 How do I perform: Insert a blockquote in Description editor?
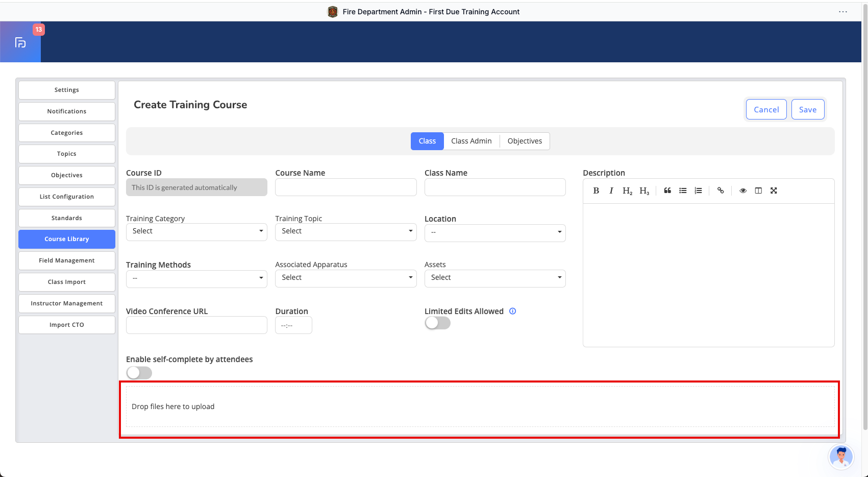pos(667,190)
